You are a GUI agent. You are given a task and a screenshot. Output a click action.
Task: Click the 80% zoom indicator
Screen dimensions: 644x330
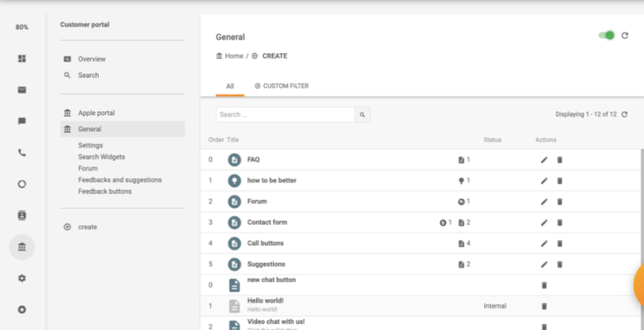pos(22,27)
